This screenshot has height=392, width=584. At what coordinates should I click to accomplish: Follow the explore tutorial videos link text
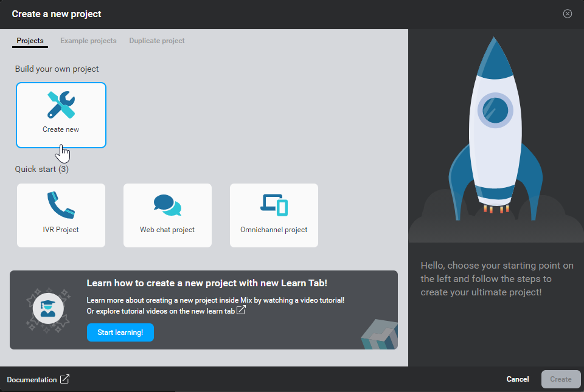pos(161,311)
